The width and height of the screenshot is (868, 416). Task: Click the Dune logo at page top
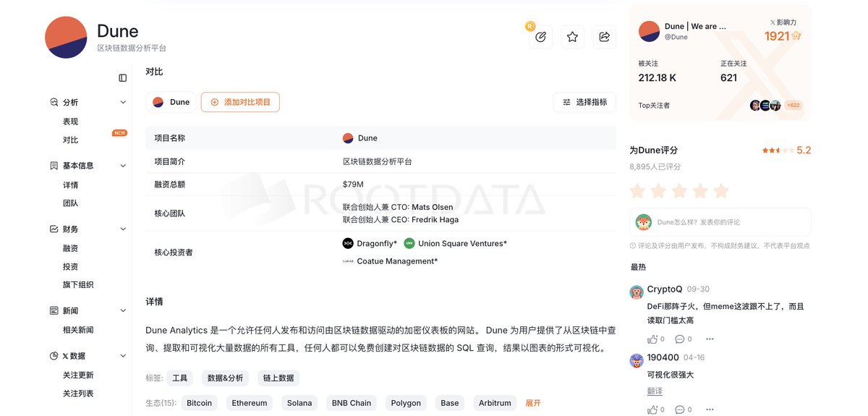pos(67,37)
